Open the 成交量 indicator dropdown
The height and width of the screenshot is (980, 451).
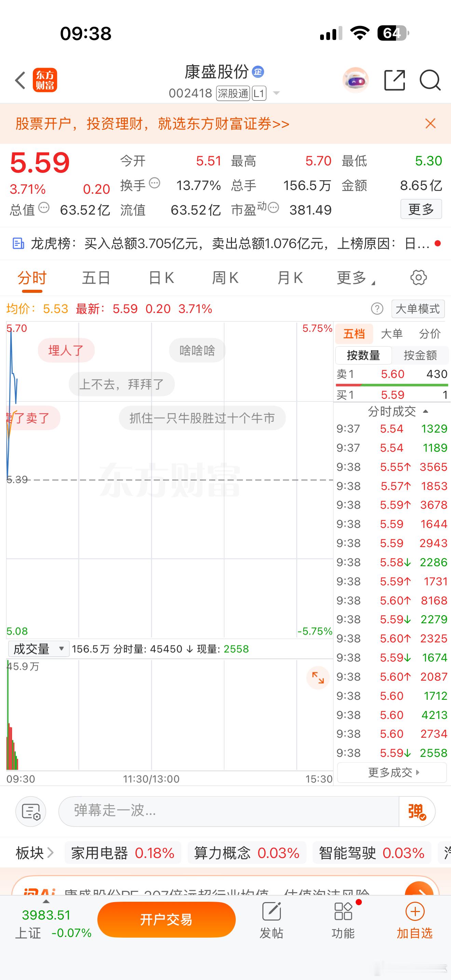(x=38, y=649)
